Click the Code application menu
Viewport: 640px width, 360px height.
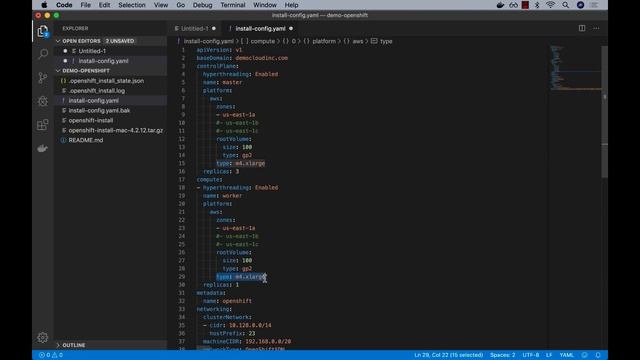(x=64, y=5)
